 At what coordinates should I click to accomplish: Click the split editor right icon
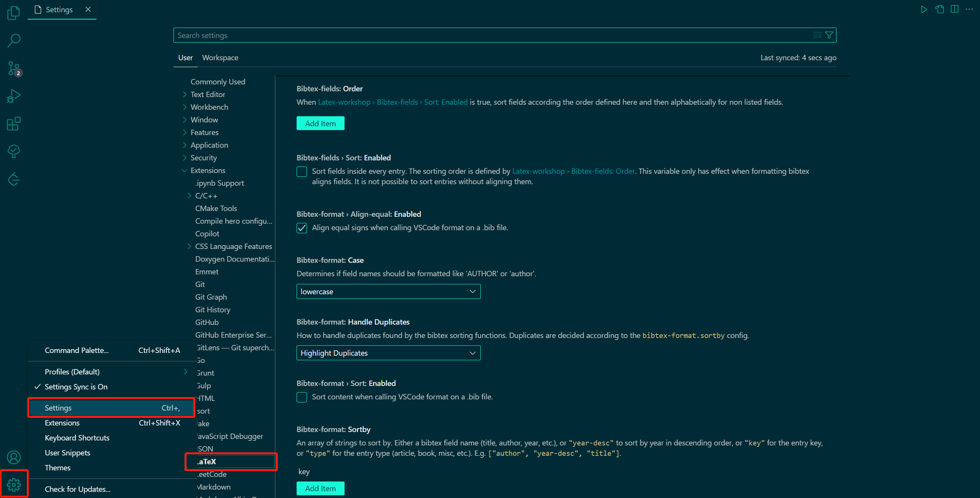[954, 9]
